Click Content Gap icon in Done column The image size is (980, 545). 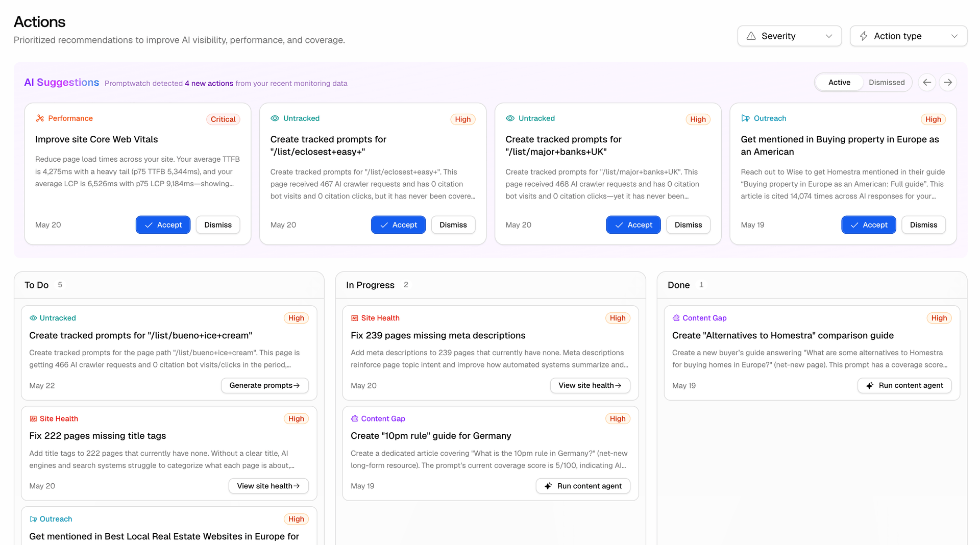point(676,318)
